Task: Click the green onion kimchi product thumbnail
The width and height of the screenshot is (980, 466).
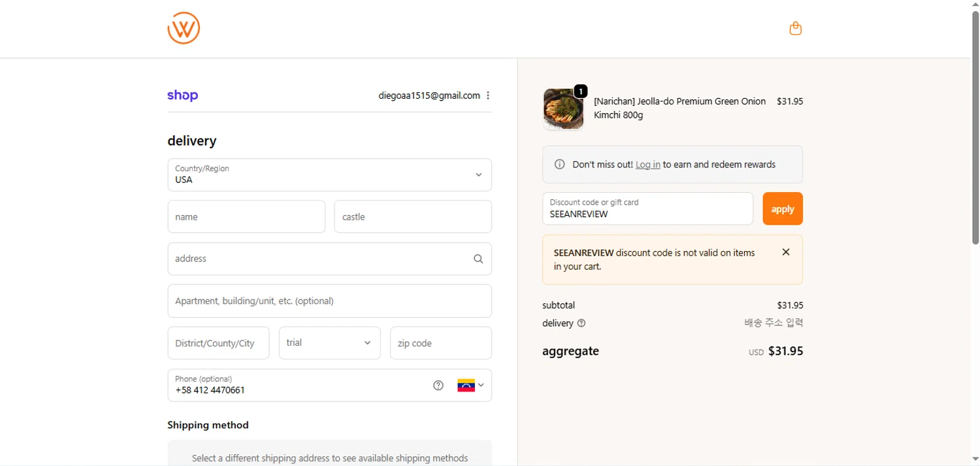Action: point(563,108)
